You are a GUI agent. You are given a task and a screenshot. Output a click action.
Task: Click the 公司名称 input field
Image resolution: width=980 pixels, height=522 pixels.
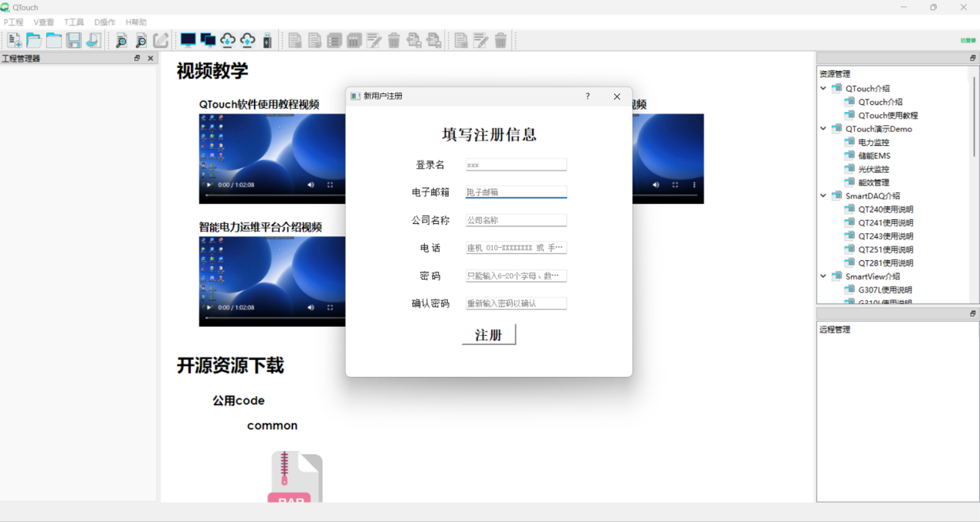tap(516, 220)
